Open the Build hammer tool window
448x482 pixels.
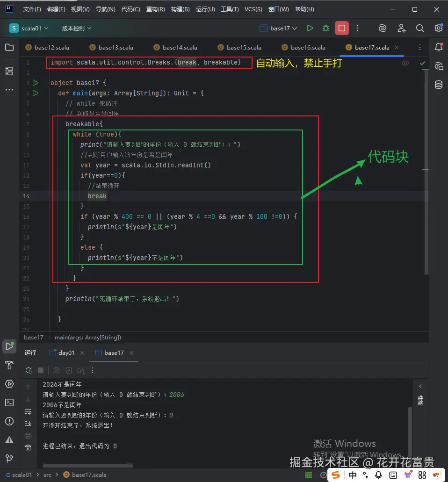9,365
